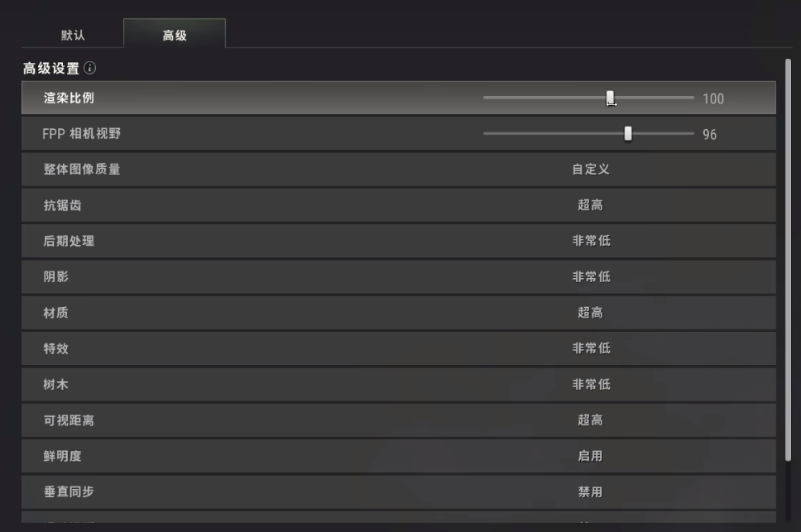Screen dimensions: 801x532
Task: Open the 材质 quality selector
Action: [590, 313]
